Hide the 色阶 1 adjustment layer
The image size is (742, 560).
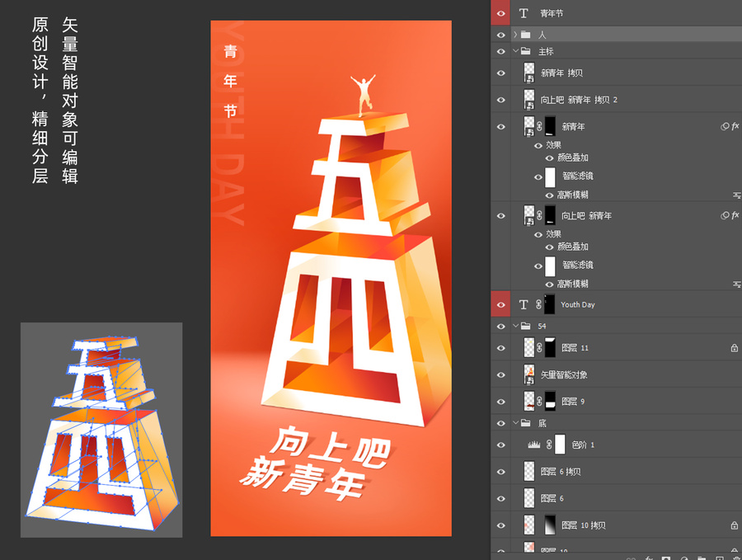pos(500,445)
